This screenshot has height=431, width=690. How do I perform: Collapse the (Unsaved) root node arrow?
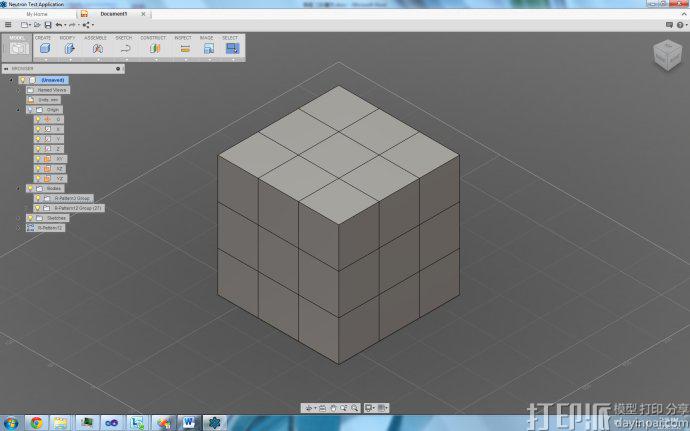click(11, 80)
